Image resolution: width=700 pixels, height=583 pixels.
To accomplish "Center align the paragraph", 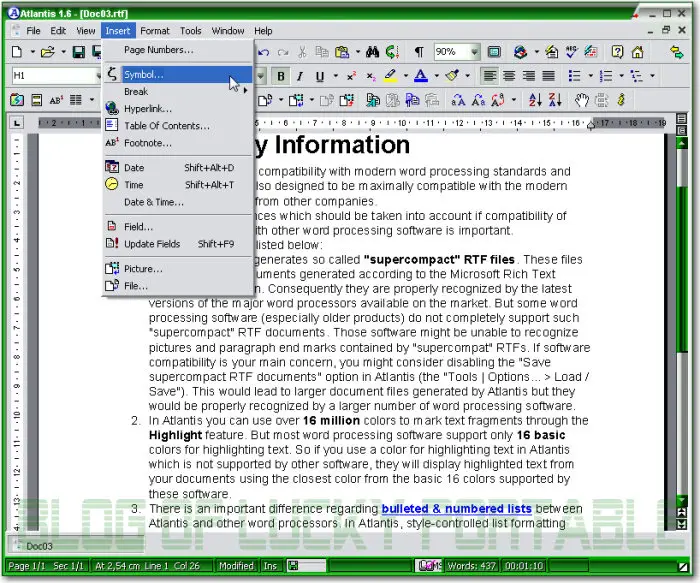I will (509, 76).
